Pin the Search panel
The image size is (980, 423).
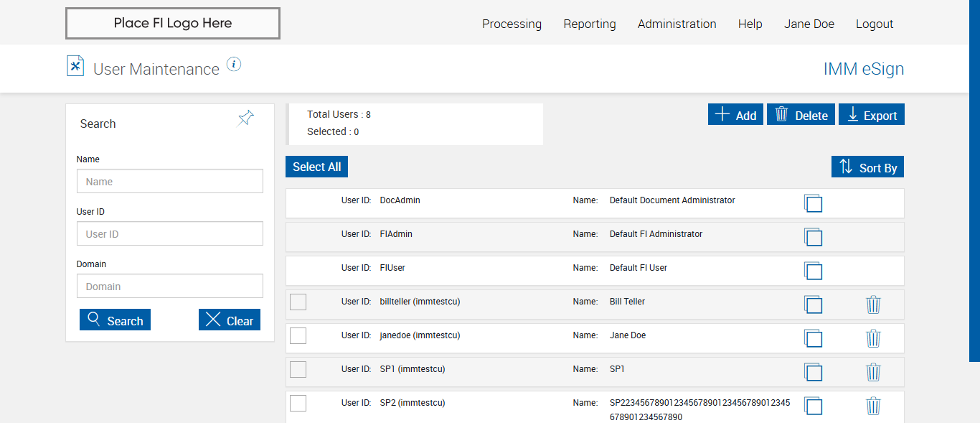245,118
